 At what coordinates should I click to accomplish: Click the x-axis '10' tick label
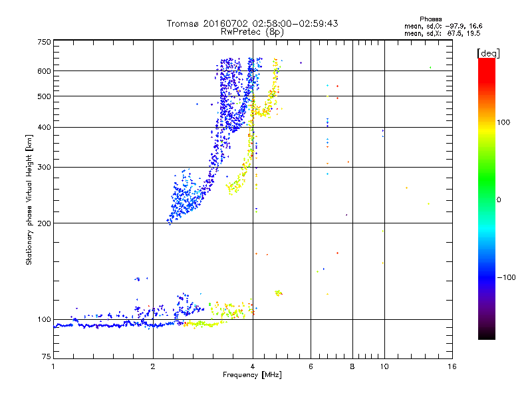[384, 366]
